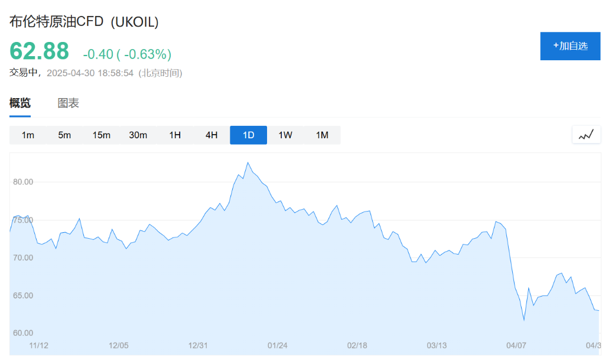The width and height of the screenshot is (605, 364).
Task: Switch to the 概览 tab
Action: [x=20, y=103]
